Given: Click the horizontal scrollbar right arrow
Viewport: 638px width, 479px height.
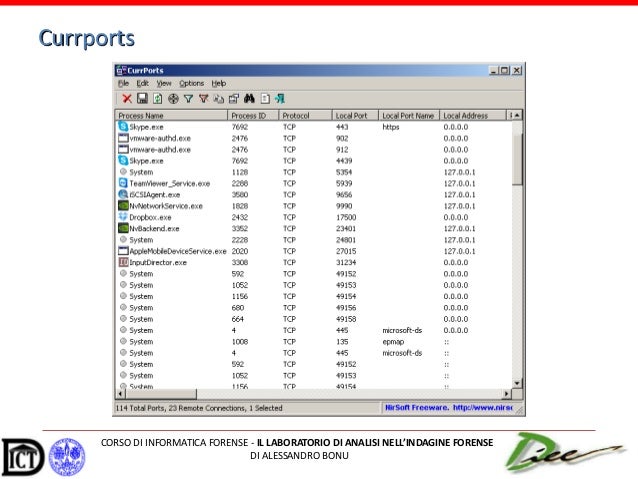Looking at the screenshot, I should [x=506, y=394].
